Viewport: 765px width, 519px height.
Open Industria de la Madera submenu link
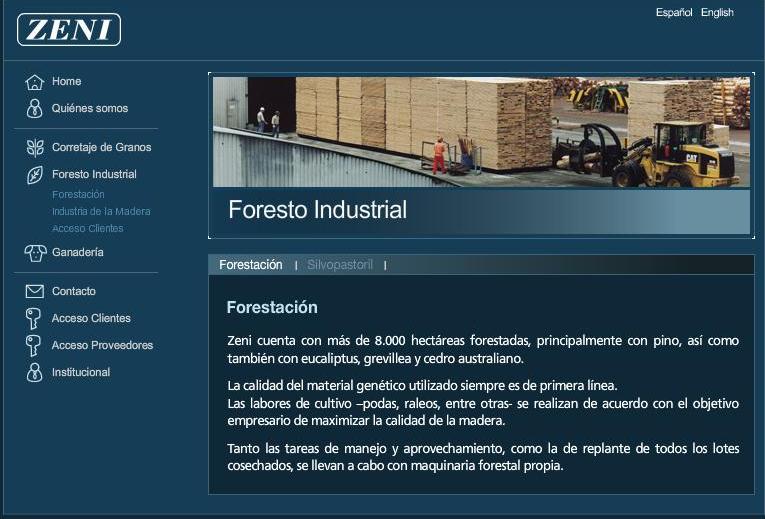101,212
